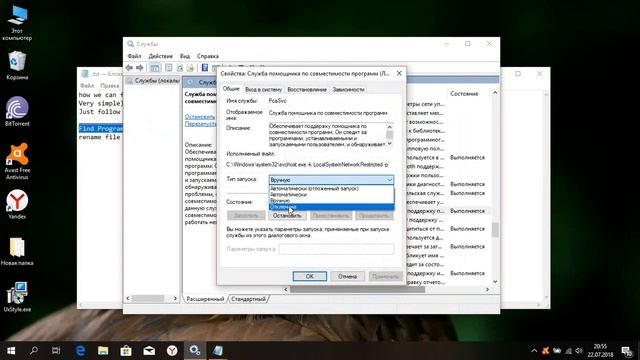Image resolution: width=640 pixels, height=360 pixels.
Task: Switch to Стандартный view tab
Action: [x=248, y=299]
